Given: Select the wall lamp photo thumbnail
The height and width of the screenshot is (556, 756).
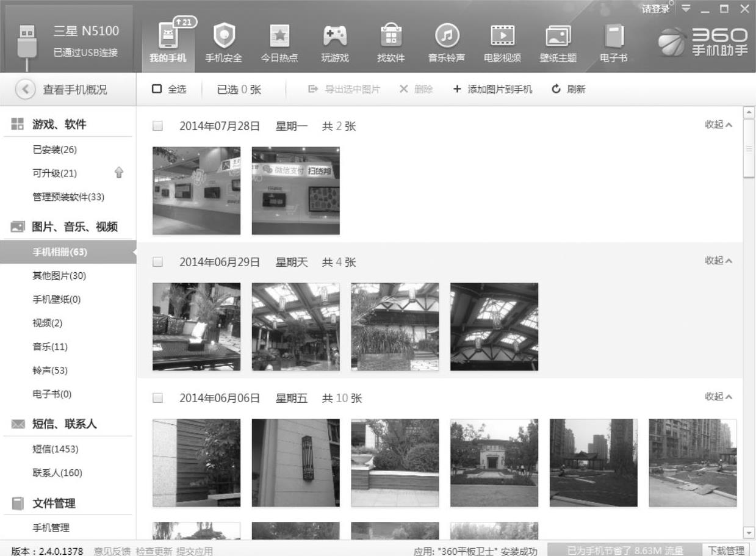Looking at the screenshot, I should (x=296, y=463).
